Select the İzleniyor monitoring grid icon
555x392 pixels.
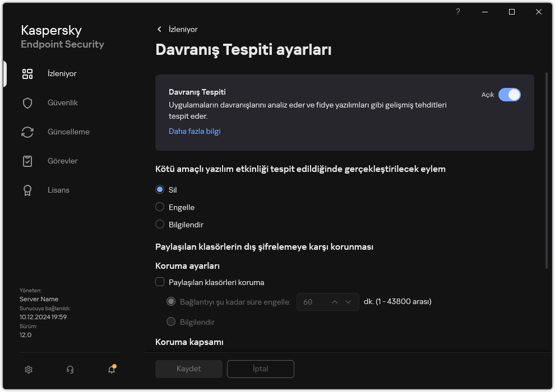pos(27,73)
